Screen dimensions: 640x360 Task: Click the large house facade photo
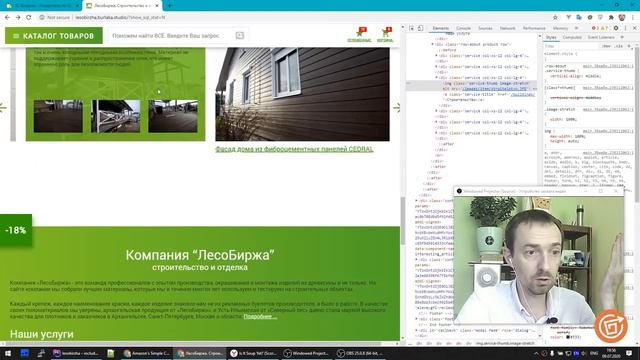[302, 94]
